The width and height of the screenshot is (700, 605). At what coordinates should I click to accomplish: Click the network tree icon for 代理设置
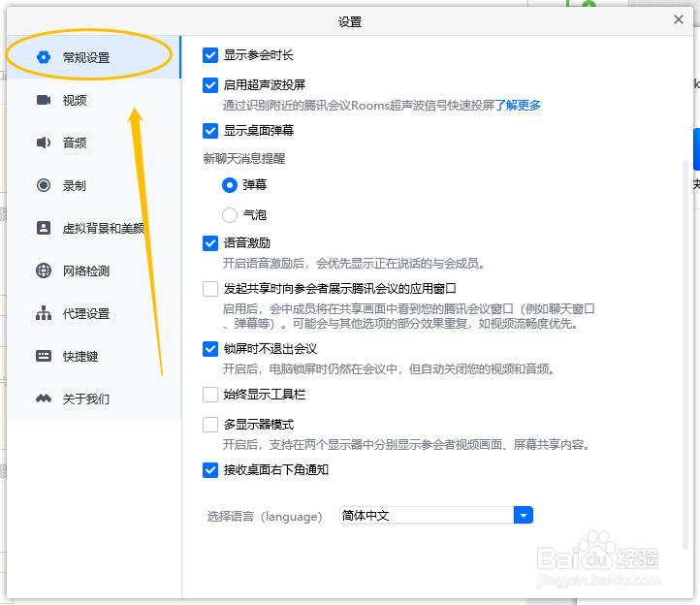44,313
